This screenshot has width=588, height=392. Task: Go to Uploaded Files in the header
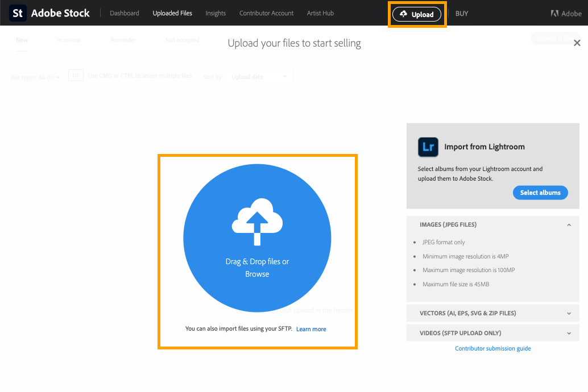pyautogui.click(x=172, y=13)
